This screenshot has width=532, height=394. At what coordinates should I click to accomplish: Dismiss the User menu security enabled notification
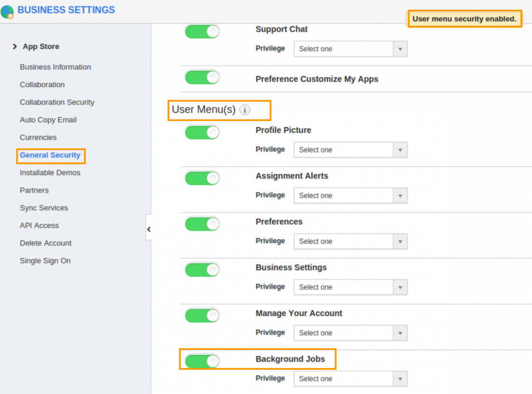click(464, 19)
